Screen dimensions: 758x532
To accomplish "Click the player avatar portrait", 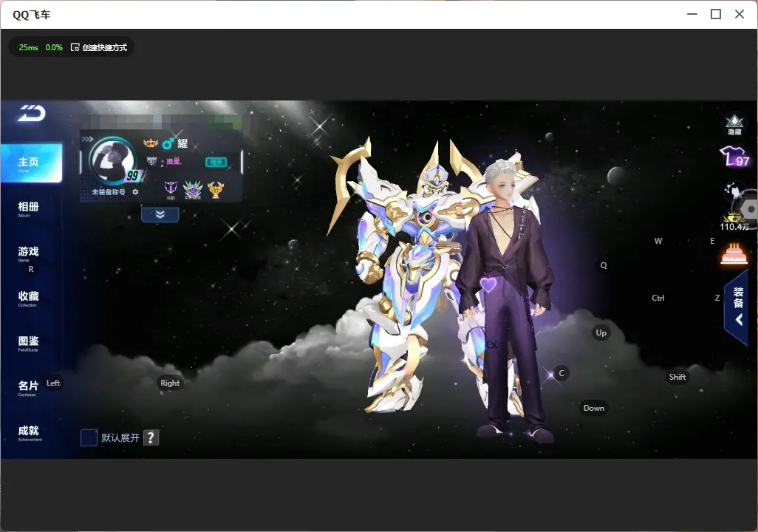I will [112, 160].
